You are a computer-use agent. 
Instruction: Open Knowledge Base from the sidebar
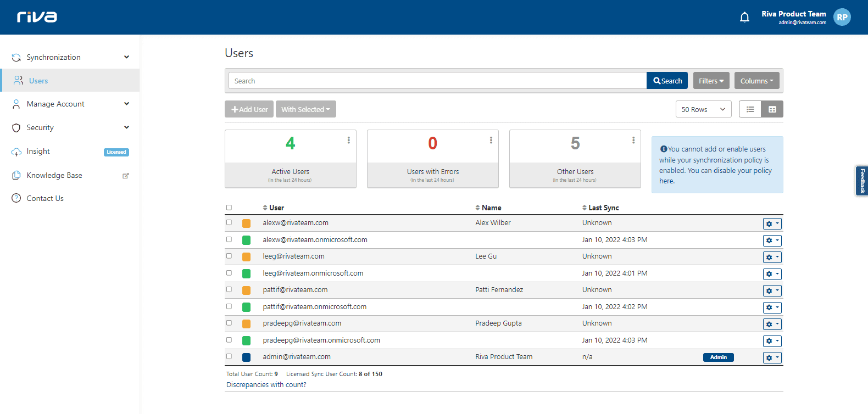coord(54,175)
